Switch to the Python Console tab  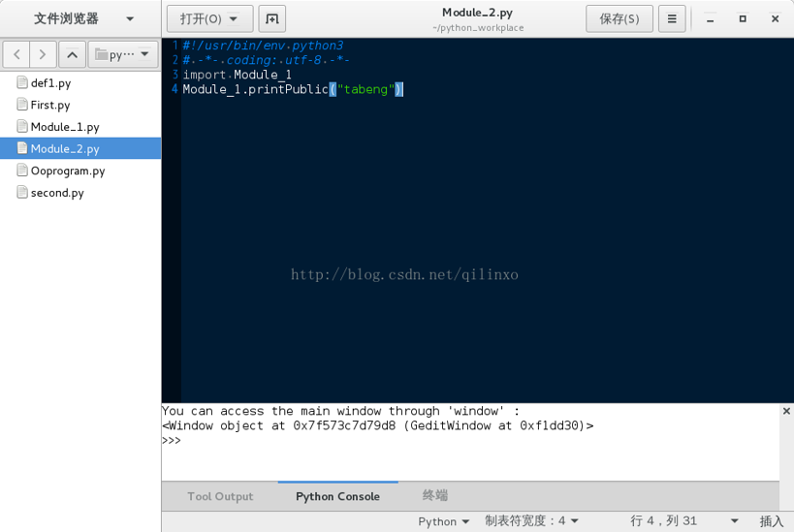tap(337, 496)
